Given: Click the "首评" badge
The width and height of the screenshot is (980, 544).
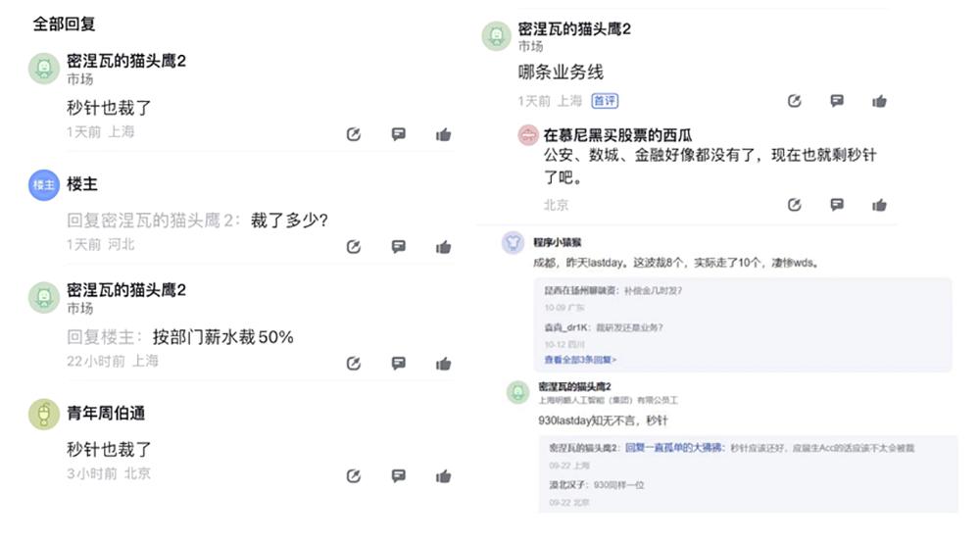Looking at the screenshot, I should (605, 101).
